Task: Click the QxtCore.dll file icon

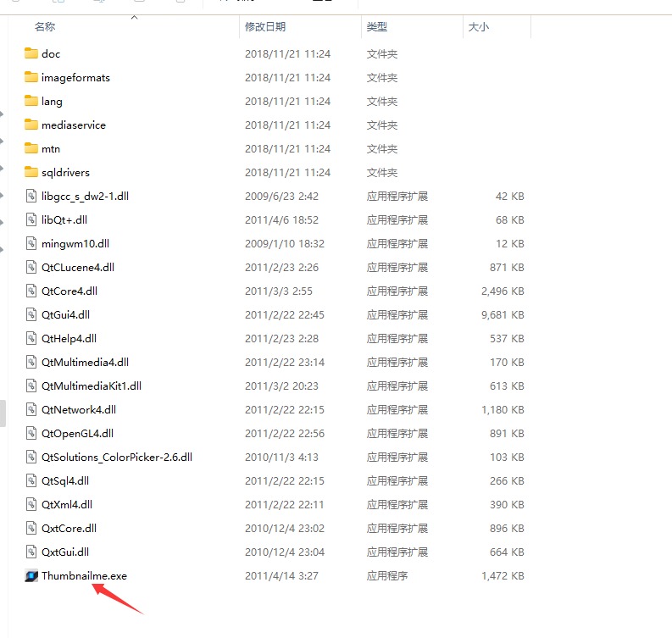Action: point(31,528)
